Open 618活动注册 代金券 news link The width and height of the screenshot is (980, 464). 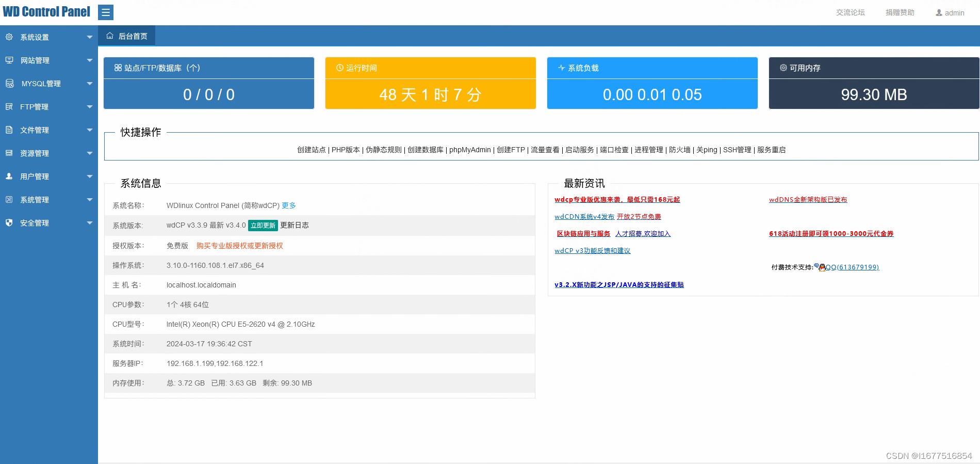pyautogui.click(x=831, y=234)
